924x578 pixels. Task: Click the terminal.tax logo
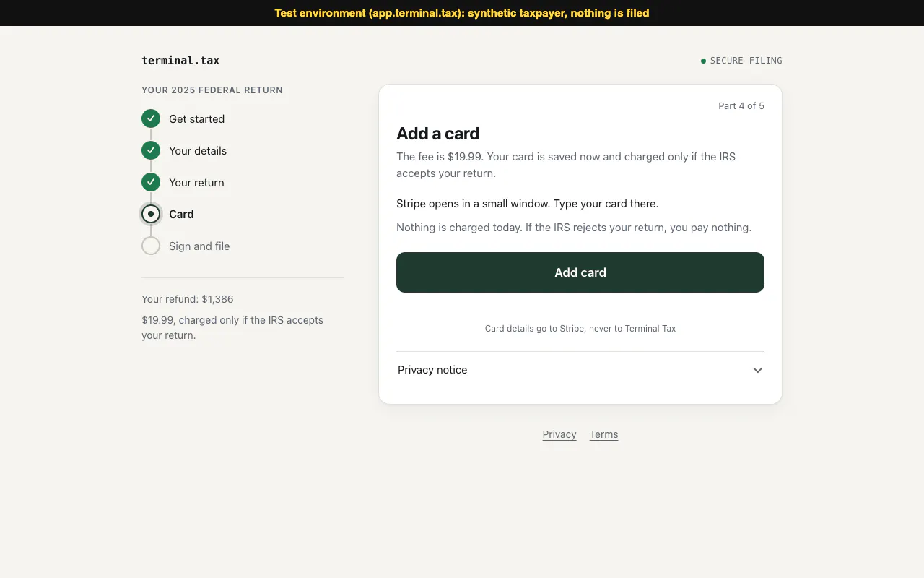point(180,61)
